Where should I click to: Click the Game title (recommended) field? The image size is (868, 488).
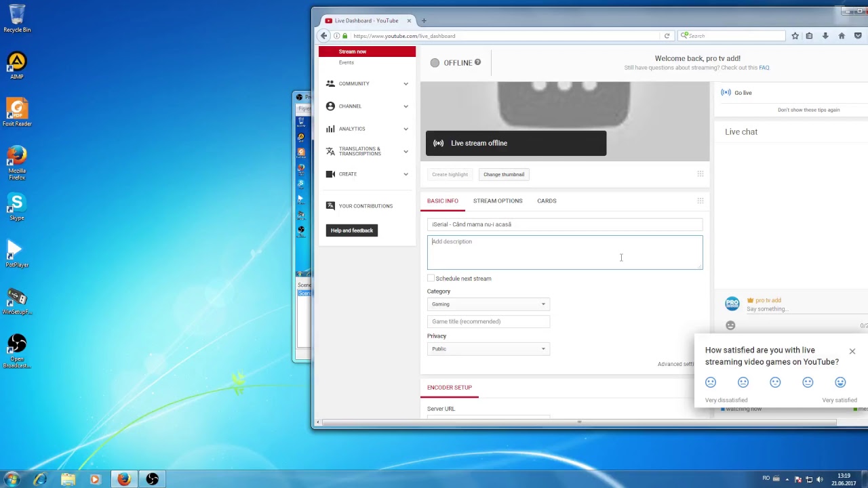click(488, 321)
